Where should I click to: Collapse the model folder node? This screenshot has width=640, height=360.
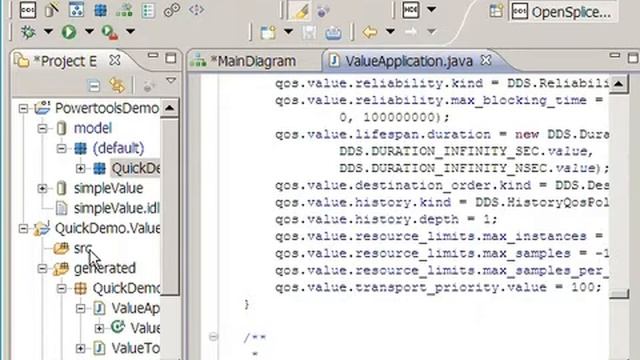[42, 129]
